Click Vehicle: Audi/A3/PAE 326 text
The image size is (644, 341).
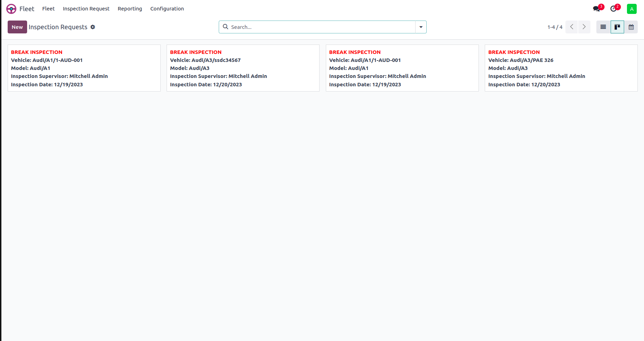point(521,60)
